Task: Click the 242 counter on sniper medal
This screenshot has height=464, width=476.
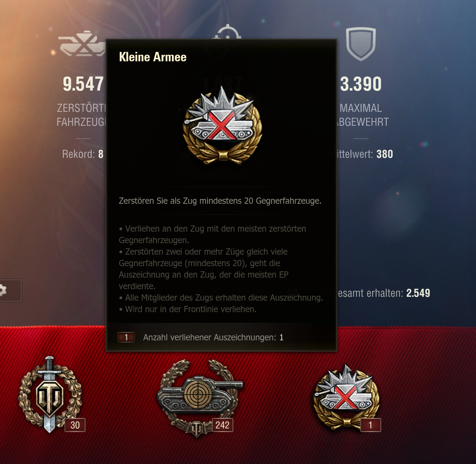Action: [x=222, y=425]
